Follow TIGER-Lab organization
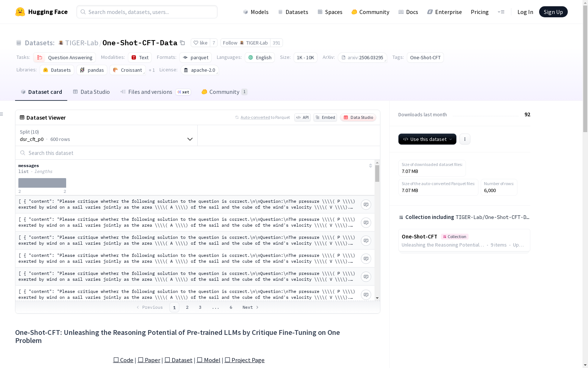The width and height of the screenshot is (588, 368). (245, 43)
